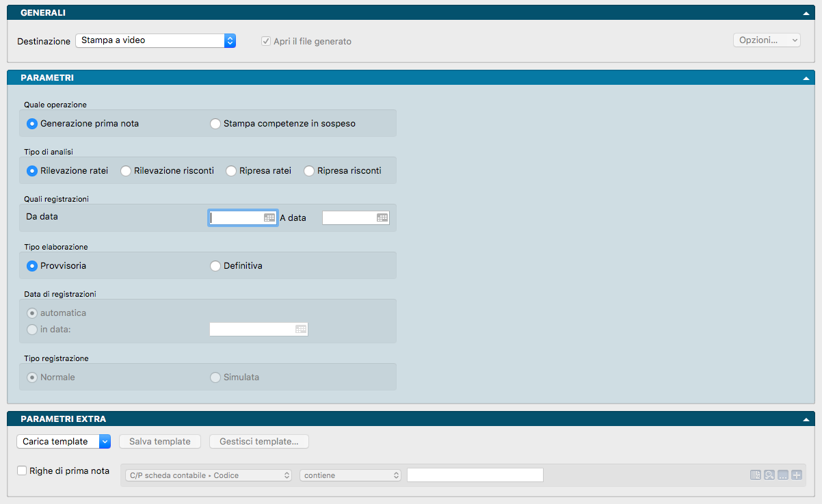Open calendar picker for 'in data' field
The height and width of the screenshot is (504, 822).
pyautogui.click(x=301, y=329)
